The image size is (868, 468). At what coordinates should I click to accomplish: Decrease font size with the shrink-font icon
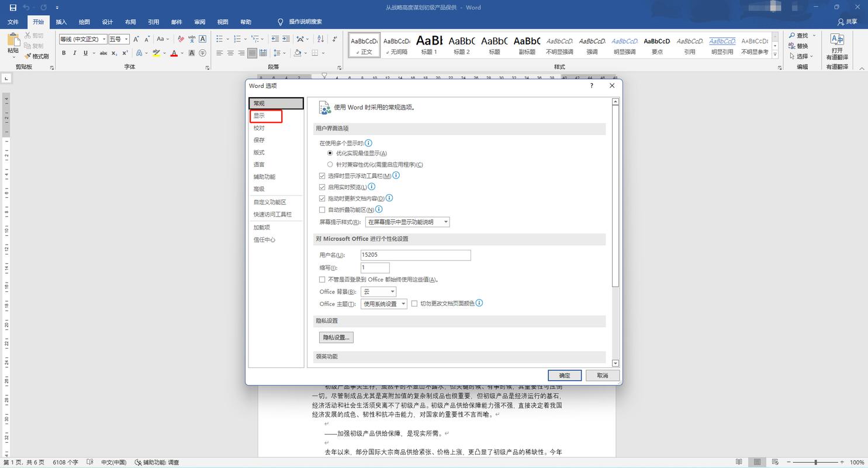point(147,39)
